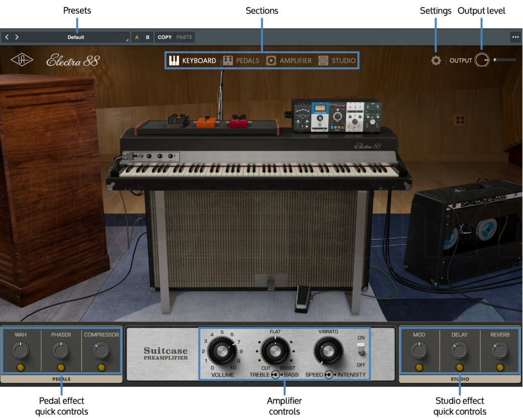Toggle the vibrato ON/OFF switch
The width and height of the screenshot is (523, 420).
click(361, 349)
